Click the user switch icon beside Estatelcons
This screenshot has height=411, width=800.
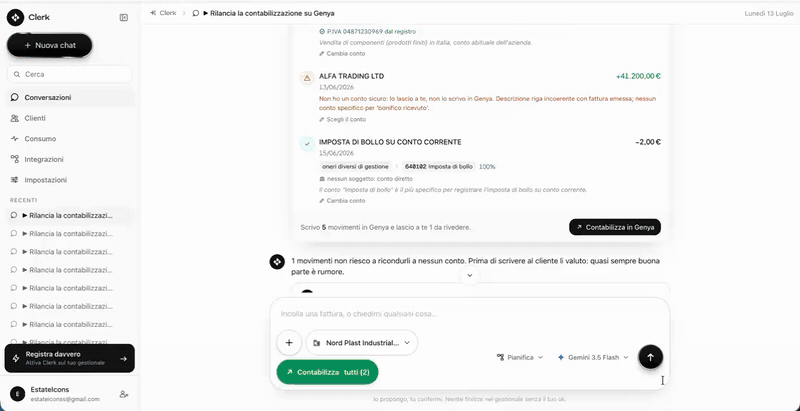[x=123, y=394]
